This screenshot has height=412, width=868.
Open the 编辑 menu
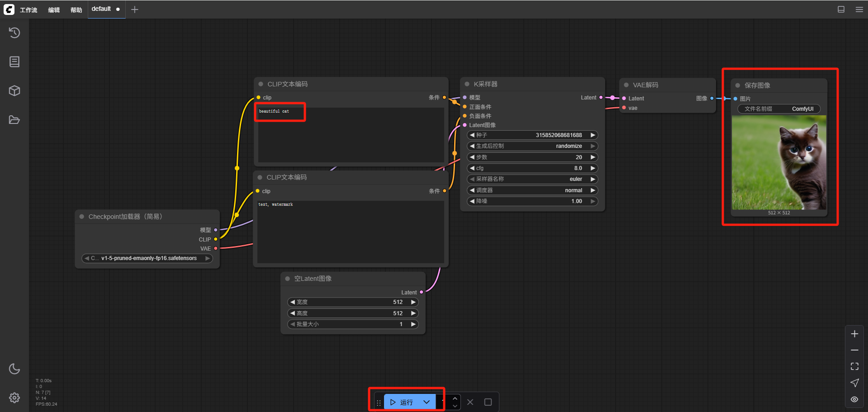[x=54, y=10]
